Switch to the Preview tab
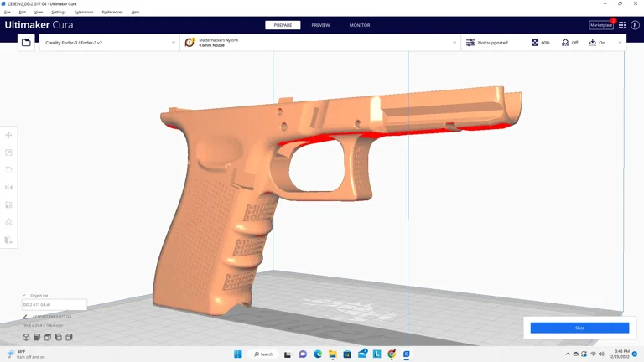Image resolution: width=644 pixels, height=362 pixels. (320, 25)
